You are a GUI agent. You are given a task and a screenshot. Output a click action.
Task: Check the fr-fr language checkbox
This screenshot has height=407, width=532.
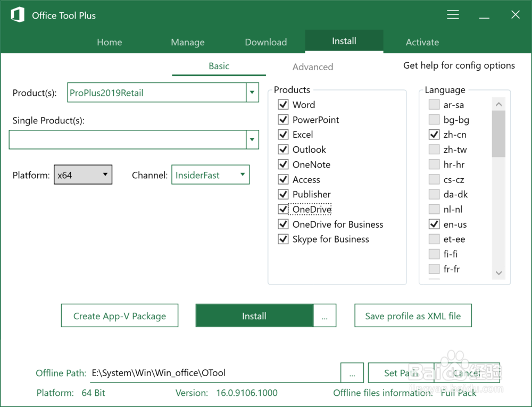click(434, 269)
